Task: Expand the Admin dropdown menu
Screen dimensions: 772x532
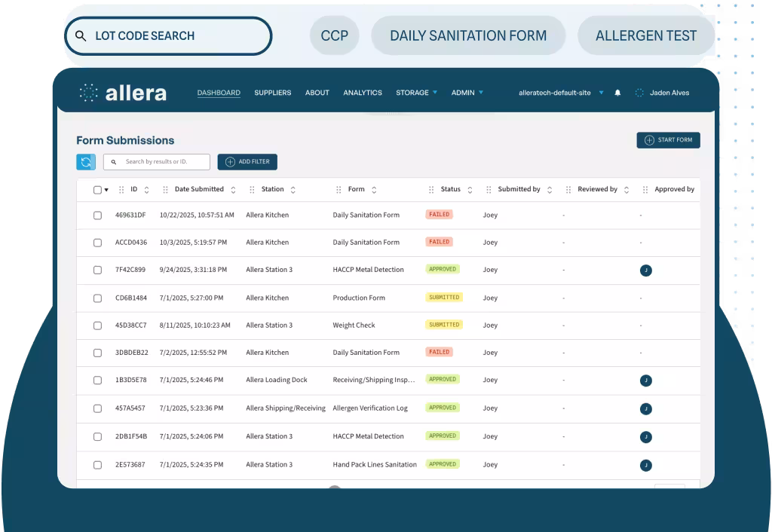Action: coord(467,93)
